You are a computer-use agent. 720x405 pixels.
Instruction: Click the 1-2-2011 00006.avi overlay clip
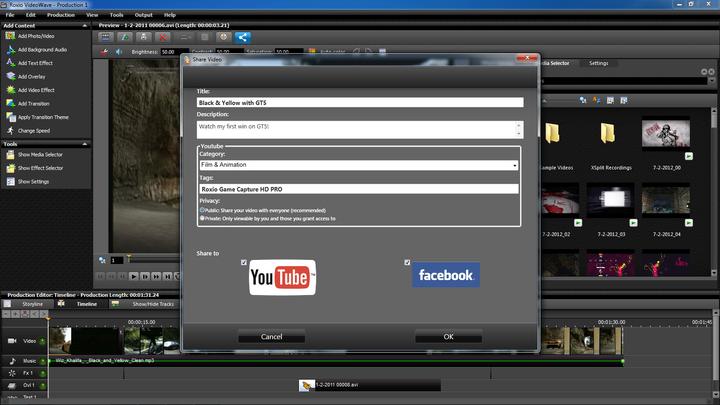pyautogui.click(x=370, y=385)
